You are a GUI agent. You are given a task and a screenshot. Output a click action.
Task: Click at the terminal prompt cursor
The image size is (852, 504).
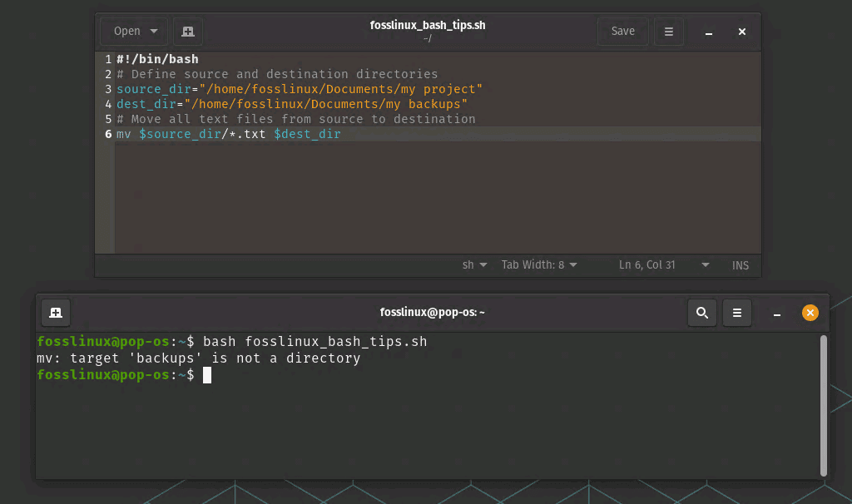207,375
